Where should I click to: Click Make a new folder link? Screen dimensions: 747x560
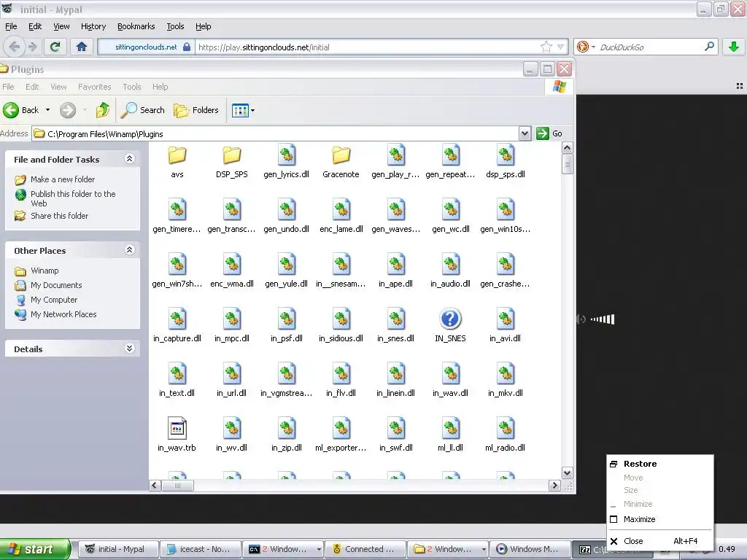[63, 179]
